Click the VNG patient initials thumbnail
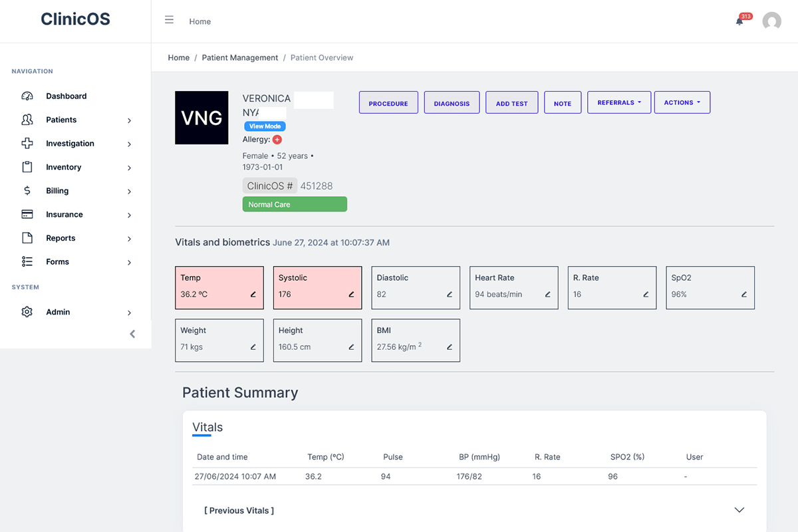The image size is (798, 532). [x=201, y=118]
